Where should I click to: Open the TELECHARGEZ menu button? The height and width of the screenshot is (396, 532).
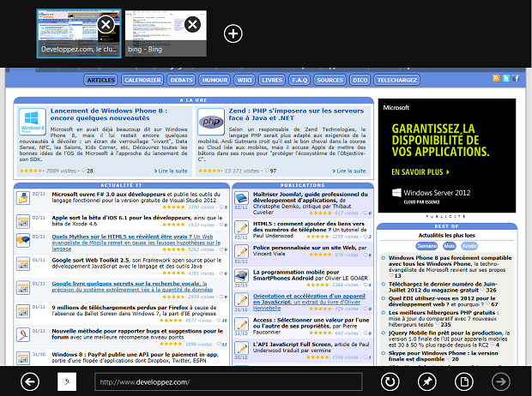click(x=397, y=80)
